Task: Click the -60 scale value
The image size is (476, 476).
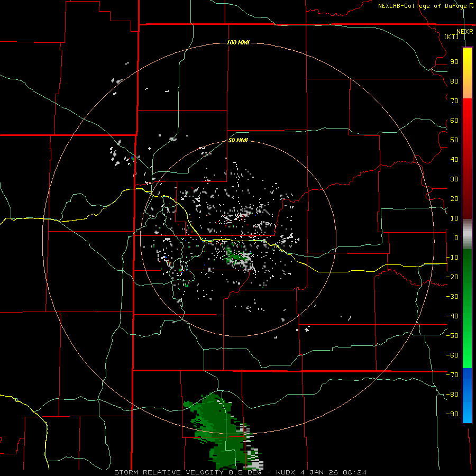Action: (x=452, y=355)
